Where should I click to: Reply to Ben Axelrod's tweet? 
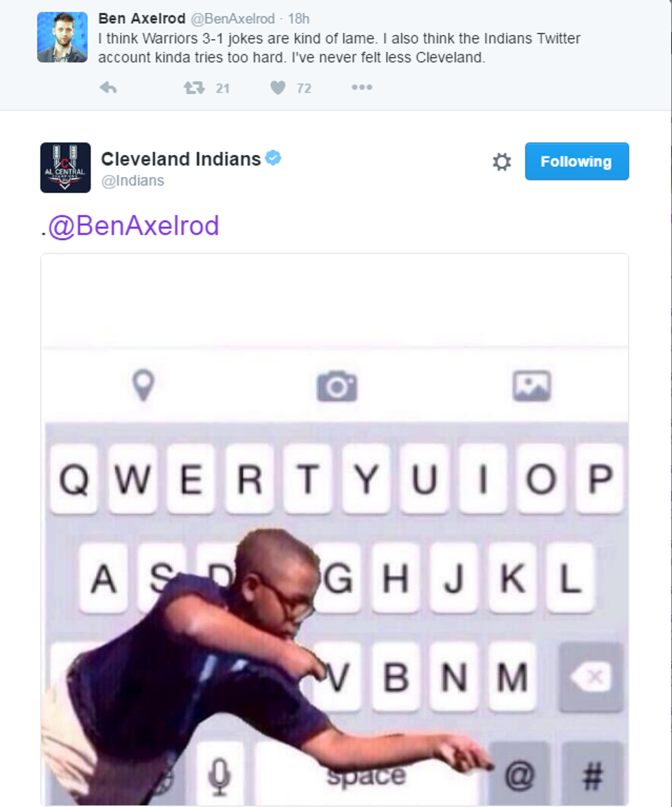(x=108, y=88)
